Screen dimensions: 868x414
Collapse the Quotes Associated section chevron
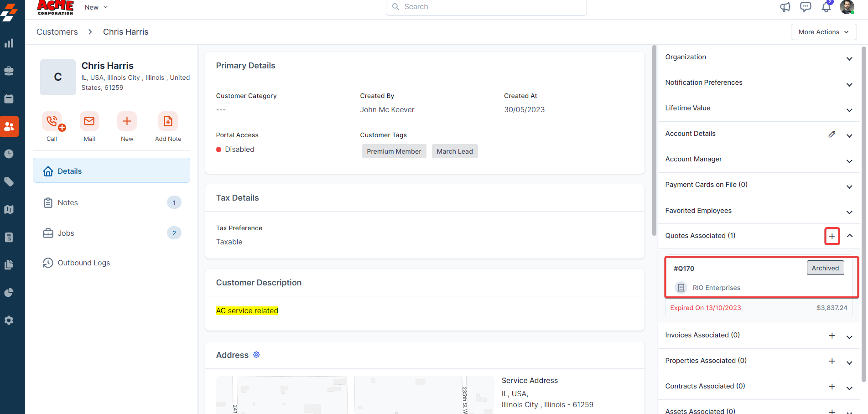click(850, 236)
